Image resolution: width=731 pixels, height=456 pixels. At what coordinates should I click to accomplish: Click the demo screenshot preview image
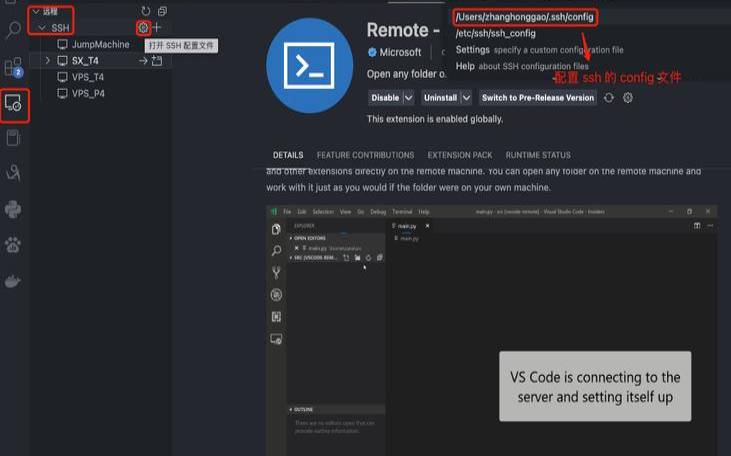[x=491, y=330]
